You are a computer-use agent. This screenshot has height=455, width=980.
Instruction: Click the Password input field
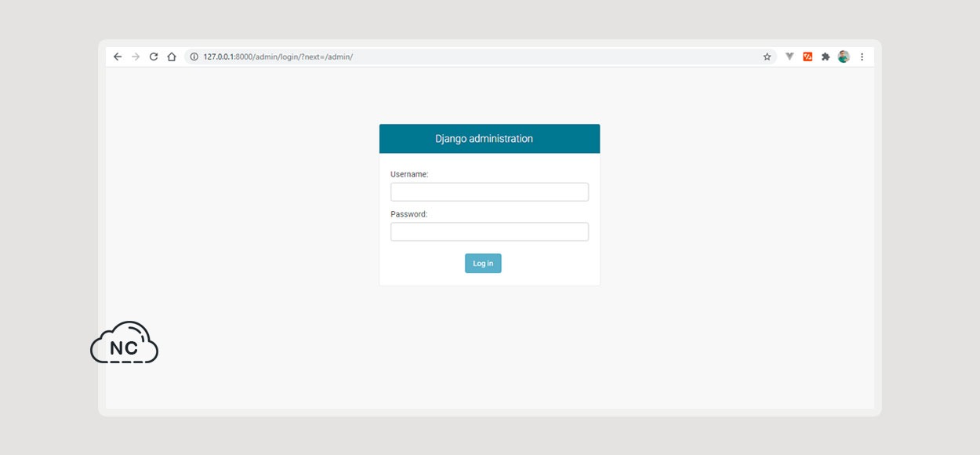tap(489, 231)
